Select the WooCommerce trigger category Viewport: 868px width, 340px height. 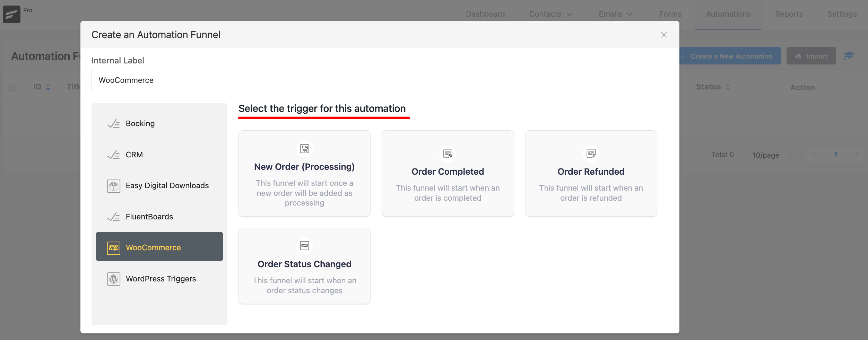pos(159,246)
